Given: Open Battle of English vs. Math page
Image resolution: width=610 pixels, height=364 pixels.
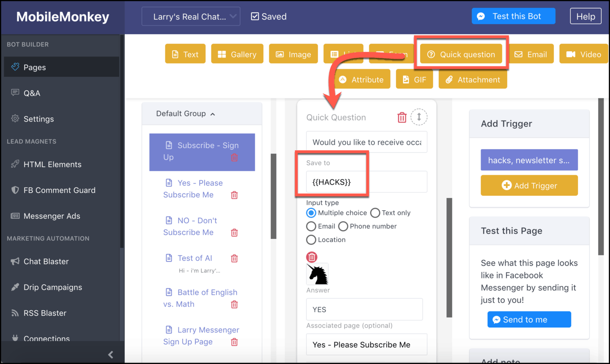Looking at the screenshot, I should click(200, 298).
